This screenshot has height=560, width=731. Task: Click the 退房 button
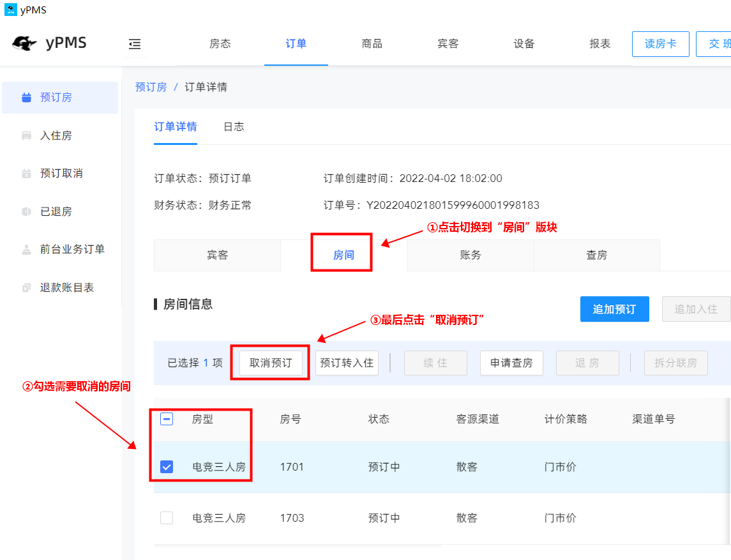(x=587, y=363)
